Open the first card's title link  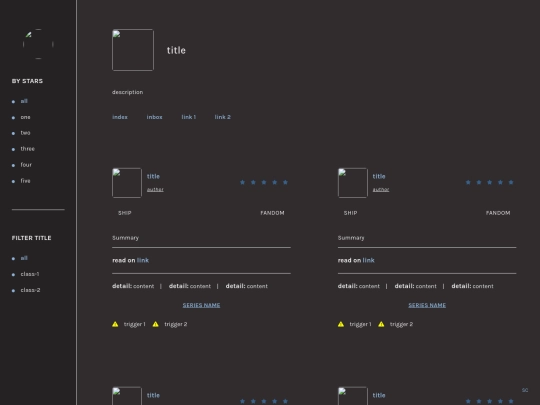click(153, 176)
